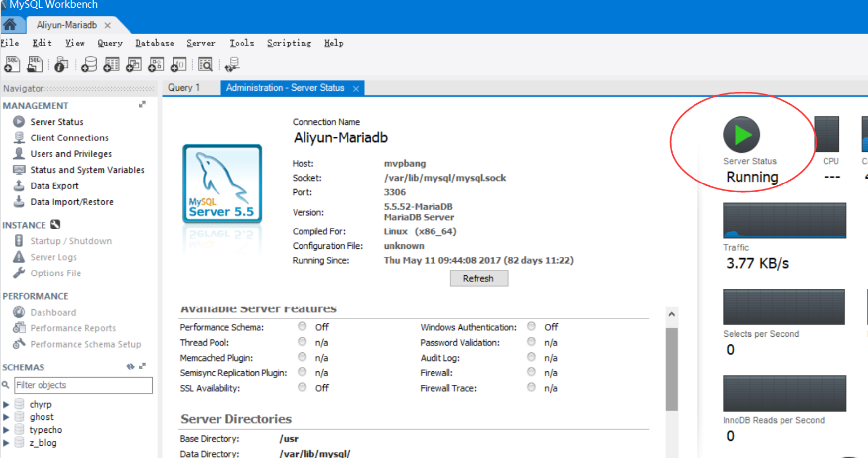Expand the typecho schema

pyautogui.click(x=6, y=430)
